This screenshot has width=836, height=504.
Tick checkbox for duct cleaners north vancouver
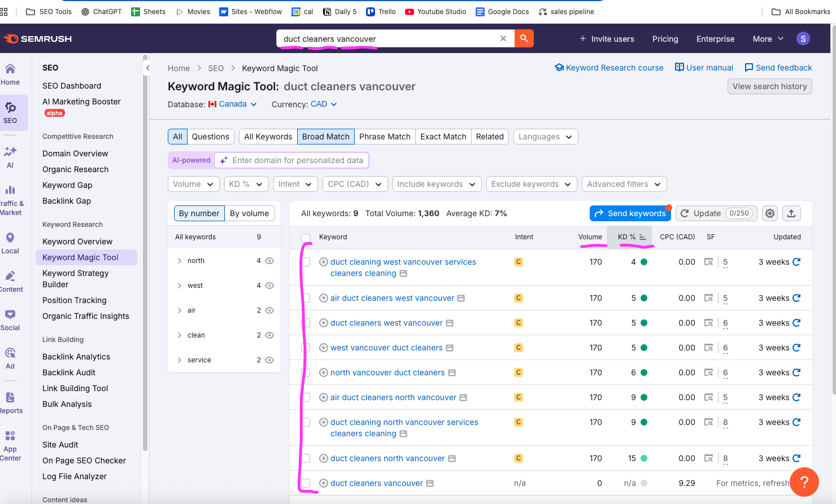(306, 458)
